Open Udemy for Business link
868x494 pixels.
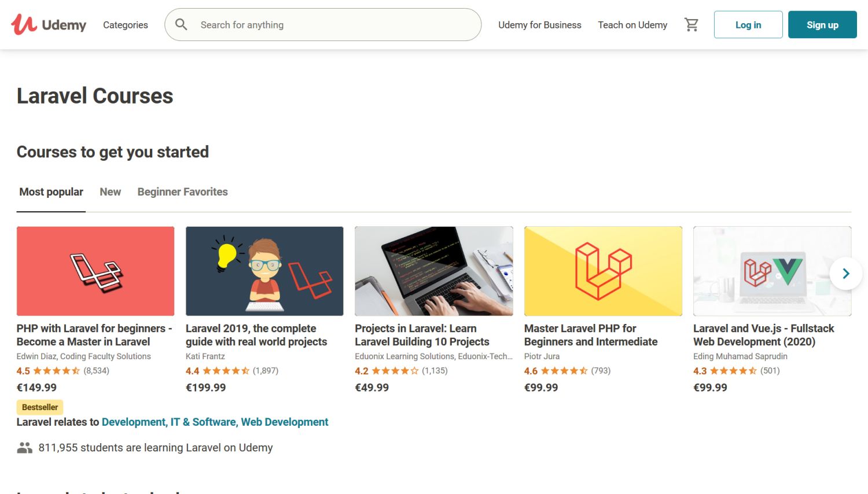tap(539, 25)
